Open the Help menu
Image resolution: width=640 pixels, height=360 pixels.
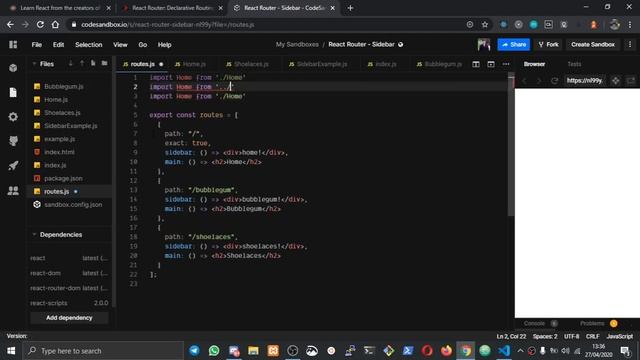164,44
